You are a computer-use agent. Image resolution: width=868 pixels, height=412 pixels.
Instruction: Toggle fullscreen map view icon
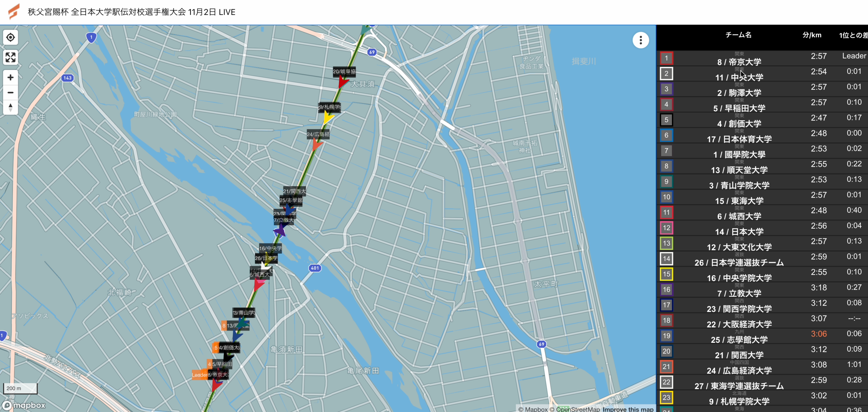(x=10, y=57)
